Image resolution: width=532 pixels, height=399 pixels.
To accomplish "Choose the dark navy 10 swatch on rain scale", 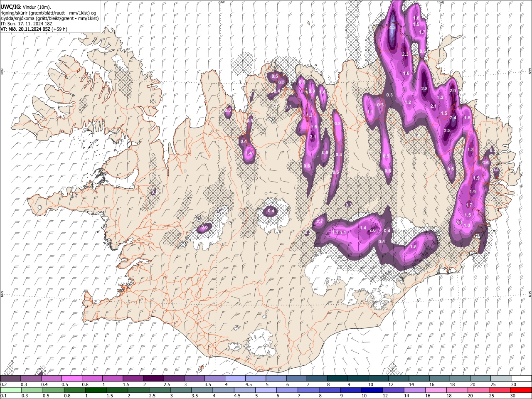I will (372, 390).
